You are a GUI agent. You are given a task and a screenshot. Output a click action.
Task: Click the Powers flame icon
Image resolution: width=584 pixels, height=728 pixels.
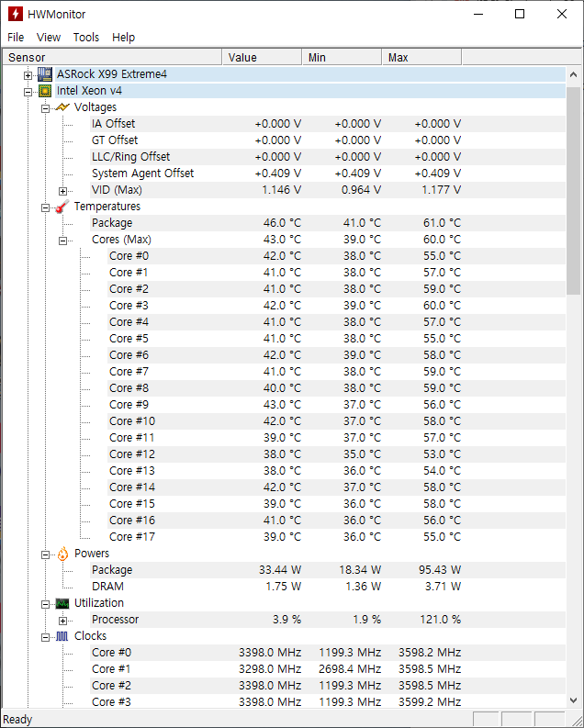point(62,554)
